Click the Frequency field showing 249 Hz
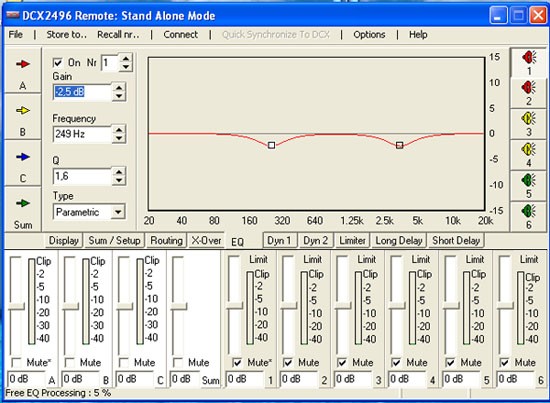 pos(82,134)
